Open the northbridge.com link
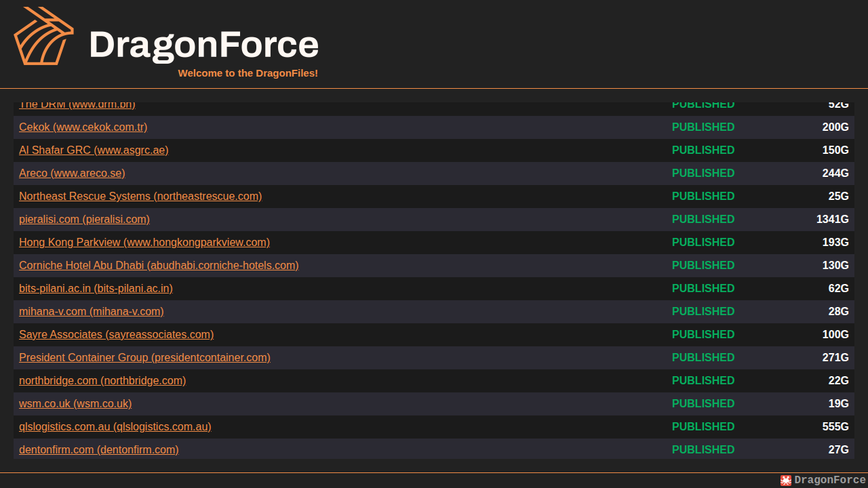Viewport: 868px width, 488px height. (102, 381)
